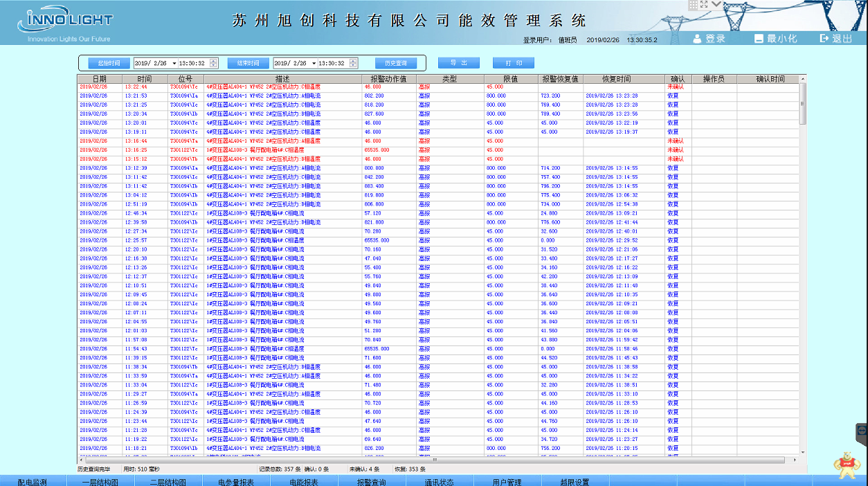This screenshot has height=486, width=868.
Task: Click the 报警动作值 column header
Action: [388, 79]
